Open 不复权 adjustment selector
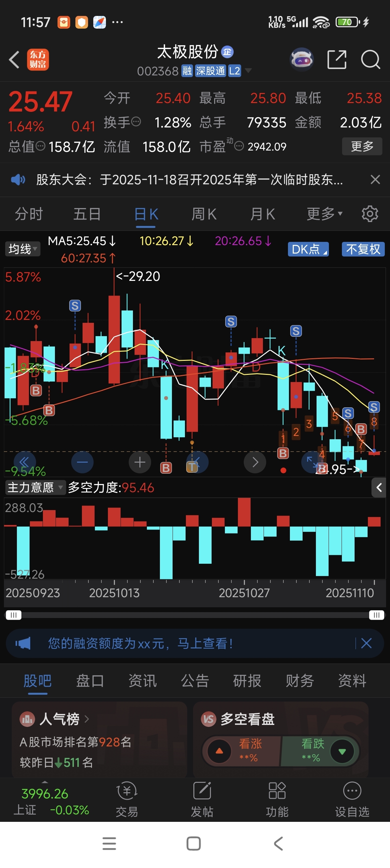 pos(363,249)
